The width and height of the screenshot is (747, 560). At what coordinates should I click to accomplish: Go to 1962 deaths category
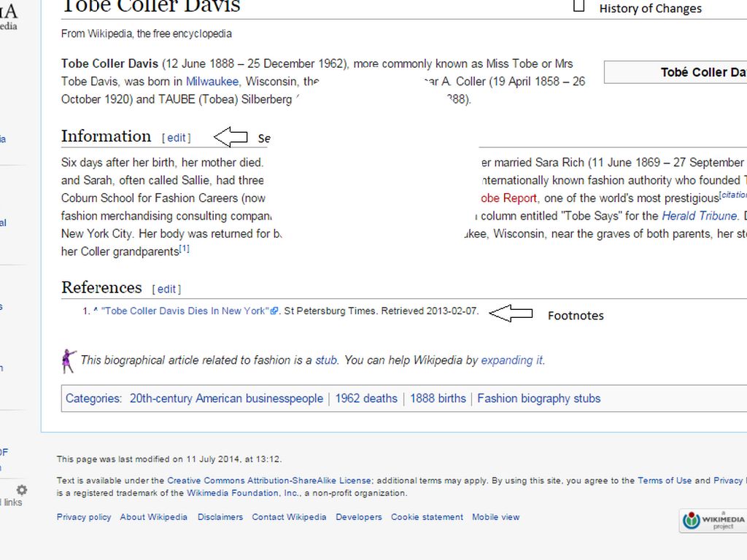pyautogui.click(x=366, y=399)
